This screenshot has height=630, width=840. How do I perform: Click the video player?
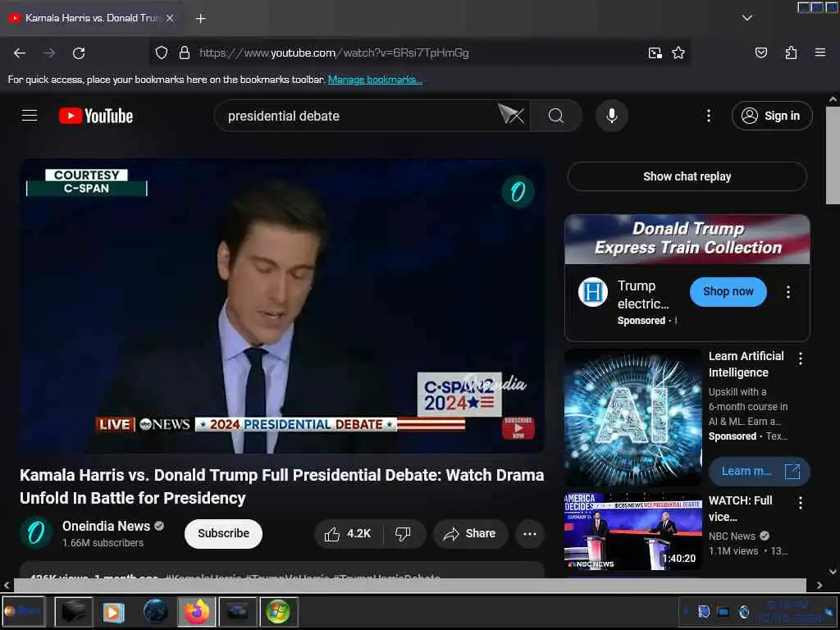click(x=282, y=306)
